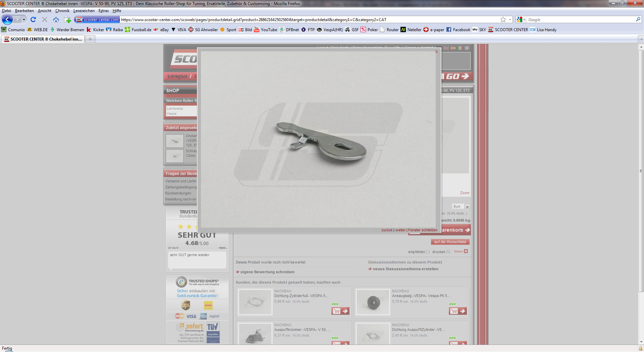Click the scroll down arrow of page scrollbar
The width and height of the screenshot is (644, 352).
(x=641, y=342)
